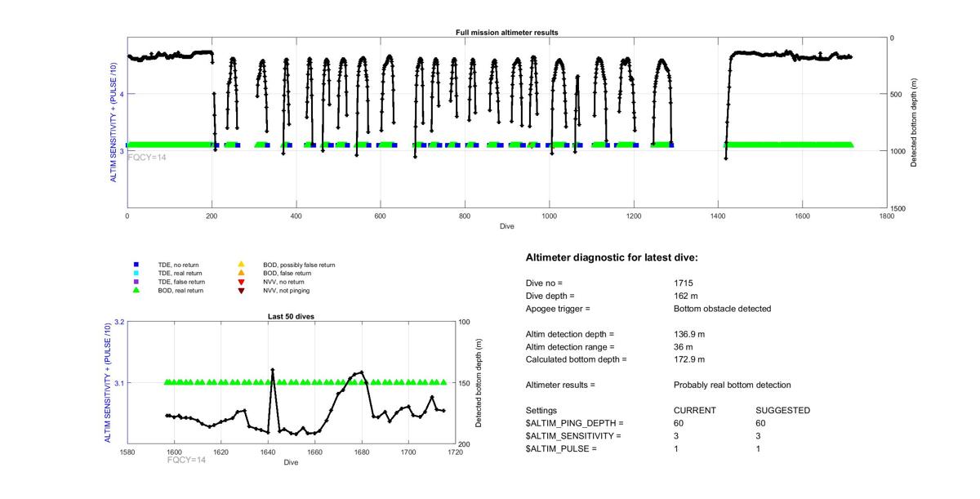Screen dimensions: 980x499
Task: Click the 'Last 50 dives' plot title
Action: (x=291, y=316)
